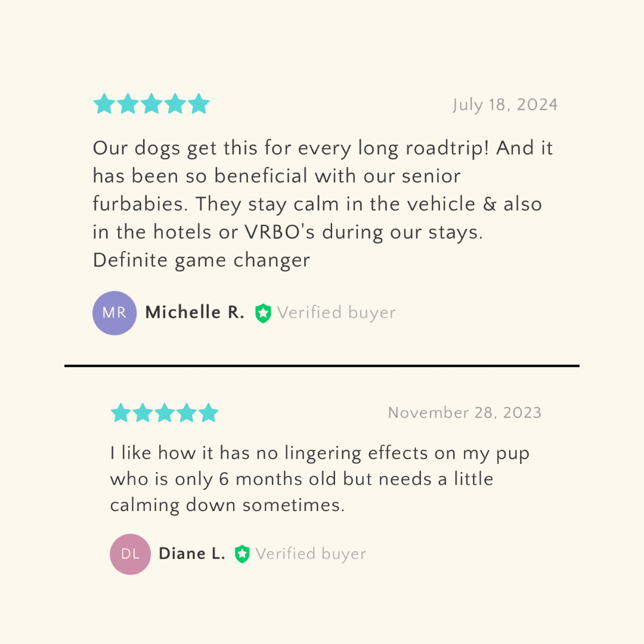Select third star in Diane's November review
Image resolution: width=644 pixels, height=644 pixels.
point(165,413)
